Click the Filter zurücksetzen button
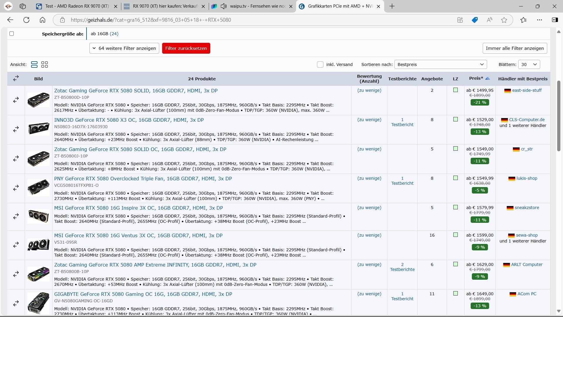The height and width of the screenshot is (392, 563). 186,48
